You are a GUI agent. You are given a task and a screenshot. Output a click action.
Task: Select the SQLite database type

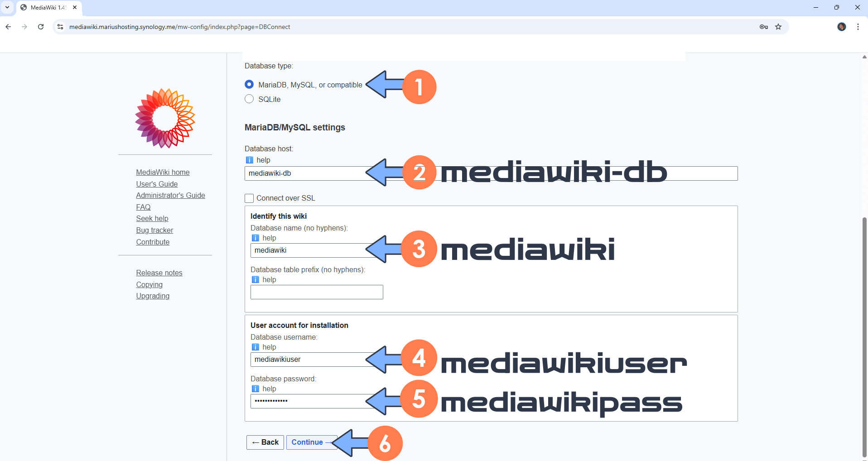[249, 99]
